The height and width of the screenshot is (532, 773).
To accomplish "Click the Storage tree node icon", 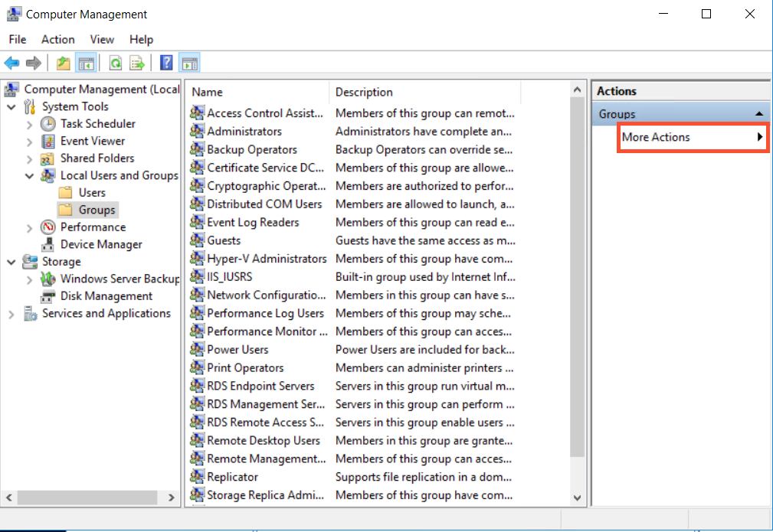I will click(x=30, y=262).
